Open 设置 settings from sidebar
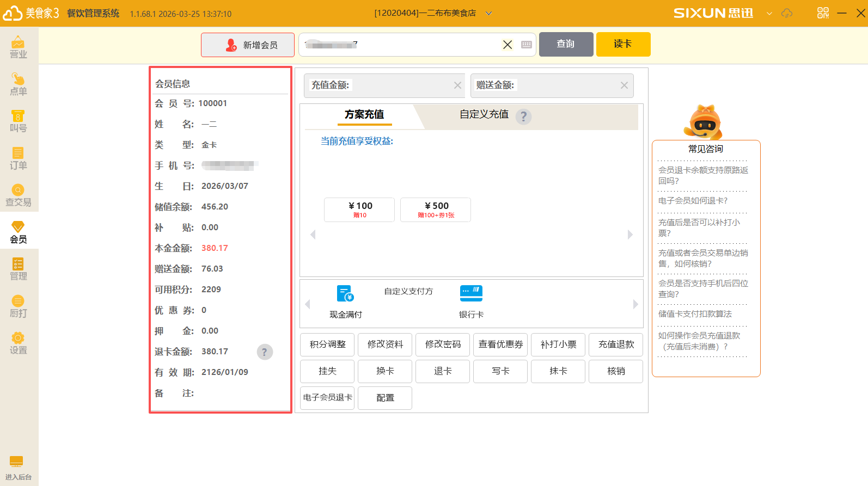 pos(19,343)
